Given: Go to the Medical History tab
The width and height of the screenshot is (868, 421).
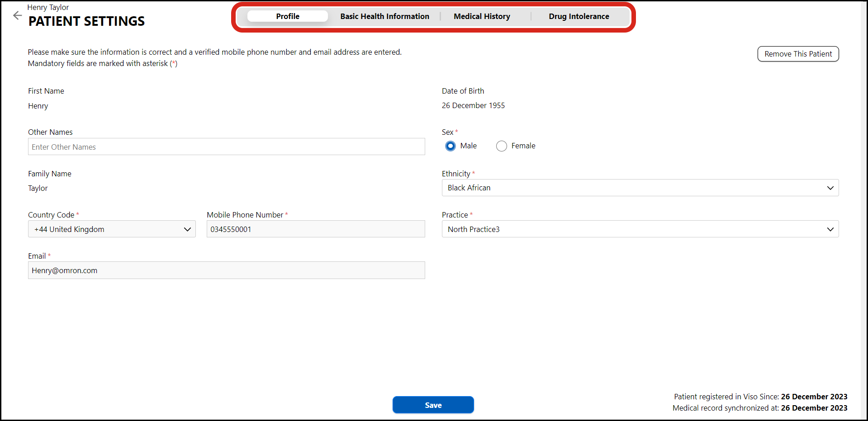Looking at the screenshot, I should [482, 16].
